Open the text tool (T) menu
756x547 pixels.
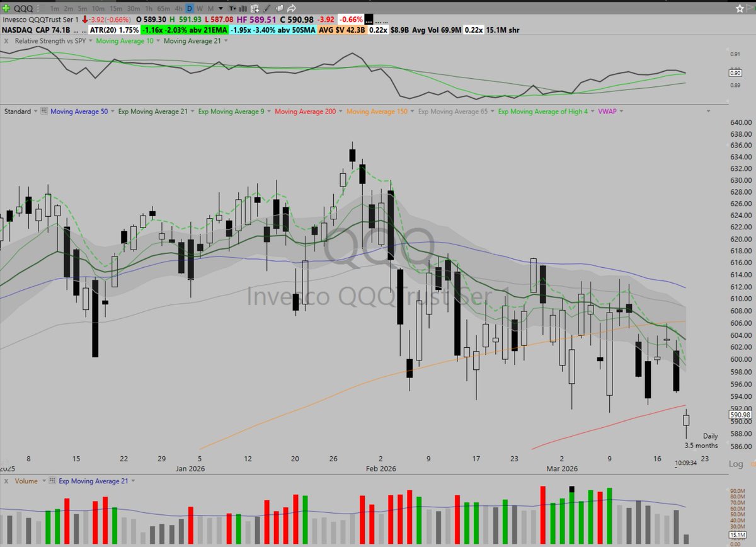pyautogui.click(x=233, y=8)
